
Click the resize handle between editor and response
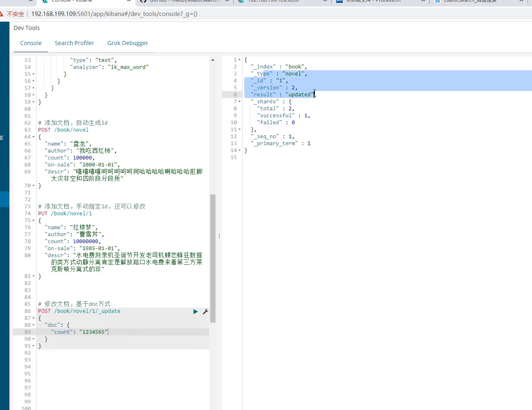219,236
